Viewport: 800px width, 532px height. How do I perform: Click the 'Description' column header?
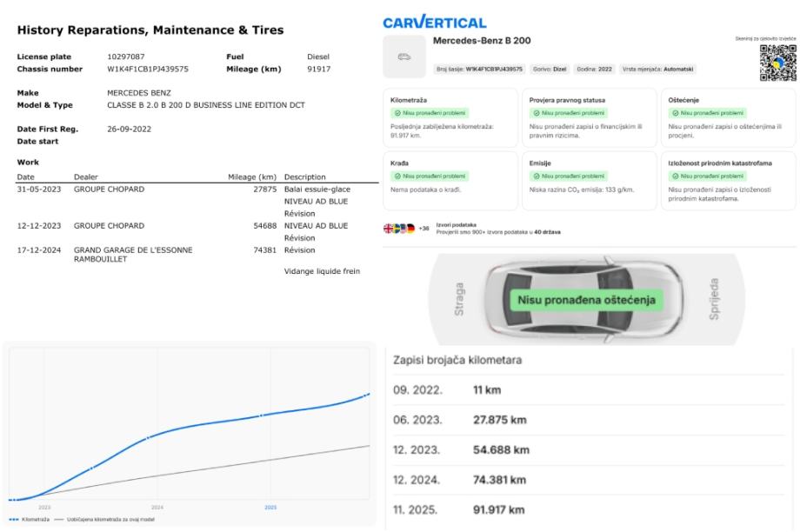coord(304,177)
